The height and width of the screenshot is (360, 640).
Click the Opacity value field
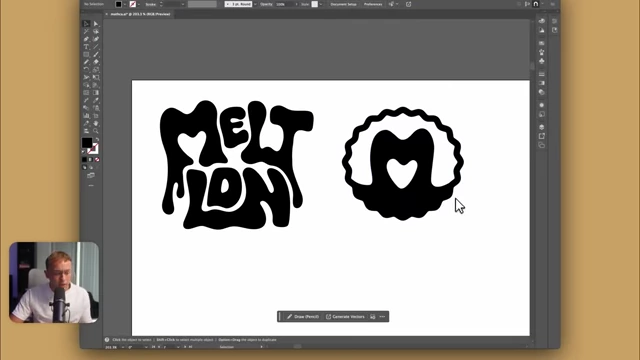(x=285, y=4)
